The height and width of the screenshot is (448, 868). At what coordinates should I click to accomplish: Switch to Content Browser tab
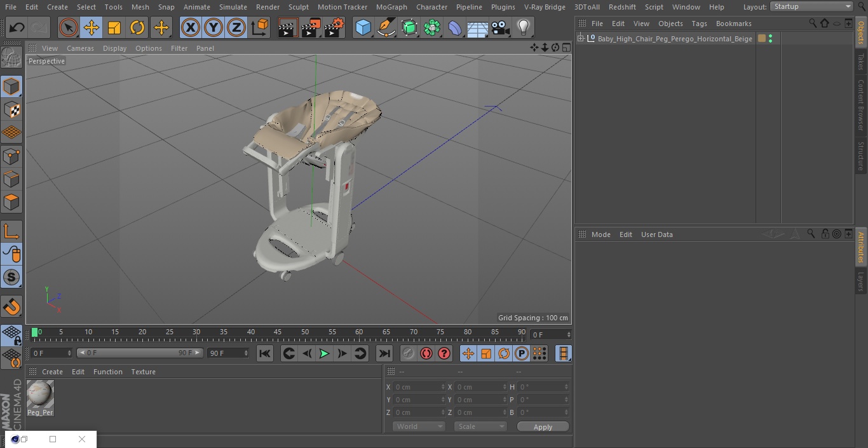[861, 105]
